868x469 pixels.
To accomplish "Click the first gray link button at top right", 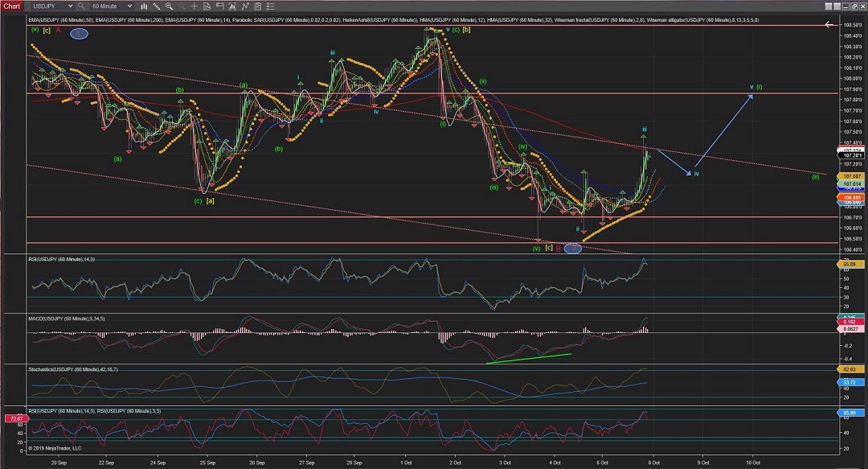I will pos(828,6).
